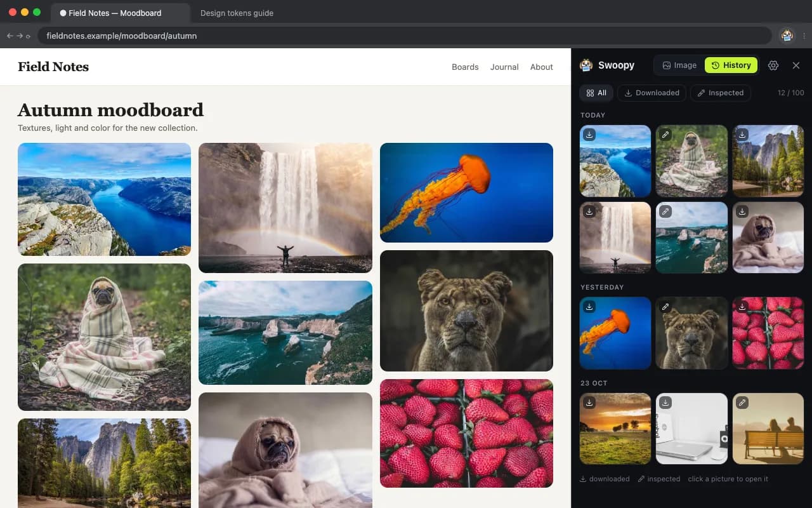812x508 pixels.
Task: Open the browser three-dot menu
Action: point(804,36)
